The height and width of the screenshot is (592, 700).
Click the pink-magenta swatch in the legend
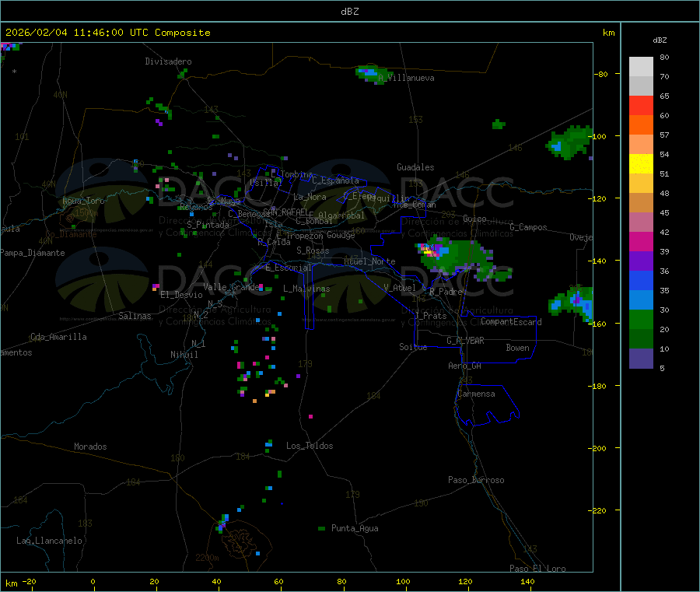[641, 241]
